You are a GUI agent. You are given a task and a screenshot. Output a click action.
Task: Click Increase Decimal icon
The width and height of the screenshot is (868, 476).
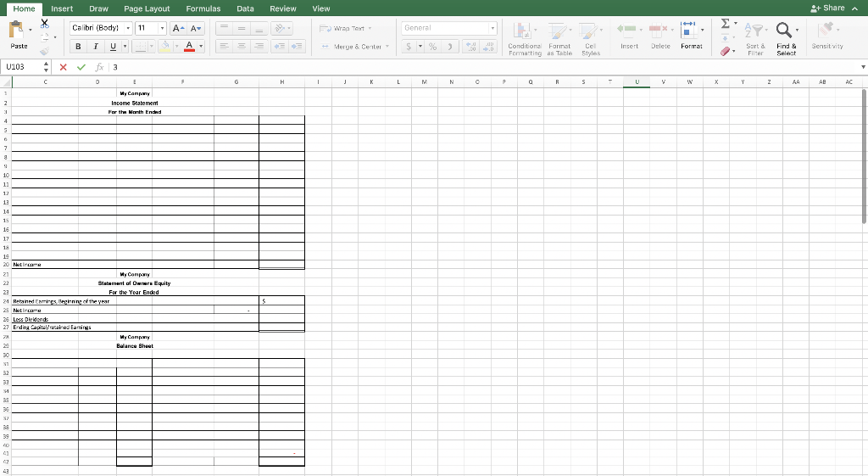(471, 47)
